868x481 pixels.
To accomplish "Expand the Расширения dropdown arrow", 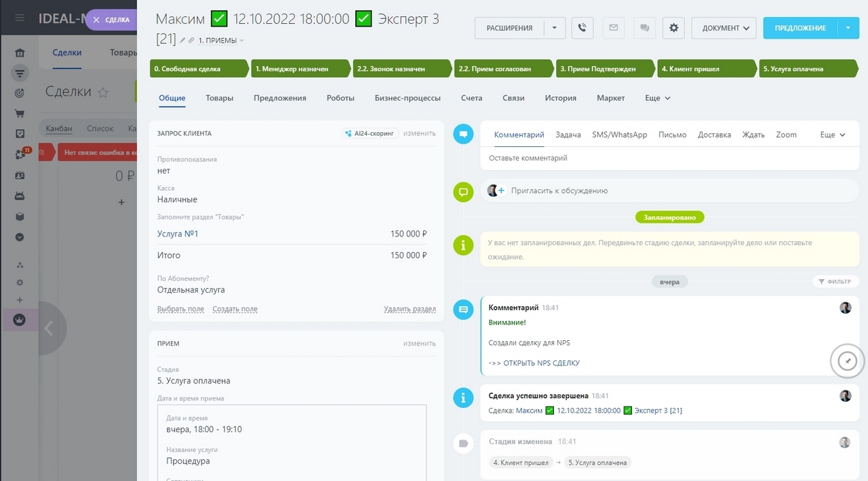I will click(554, 28).
